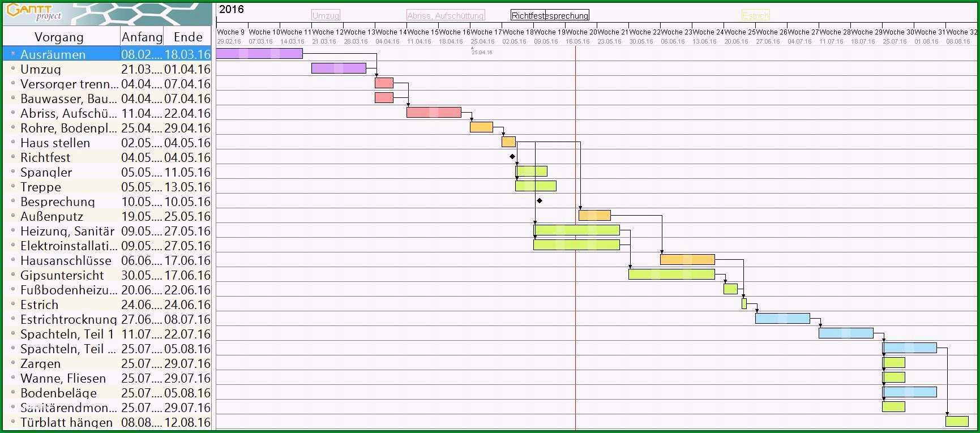Select the Türblatt hängen task row
Viewport: 980px width, 433px height.
point(108,422)
